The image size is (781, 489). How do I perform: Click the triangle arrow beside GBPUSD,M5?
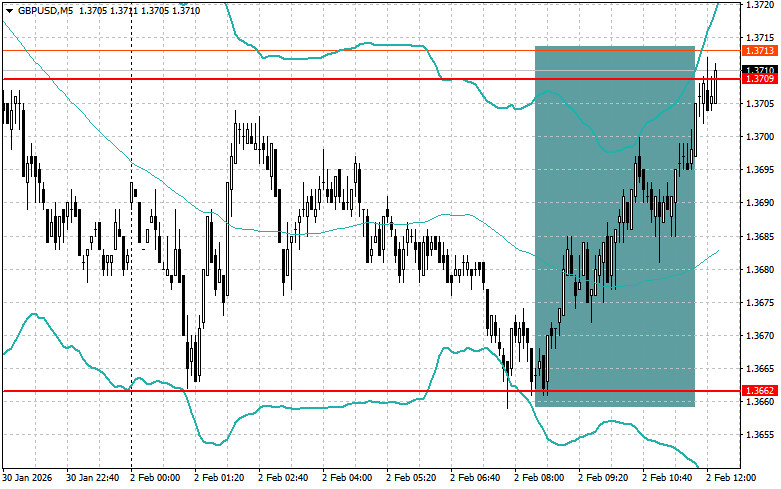coord(9,10)
